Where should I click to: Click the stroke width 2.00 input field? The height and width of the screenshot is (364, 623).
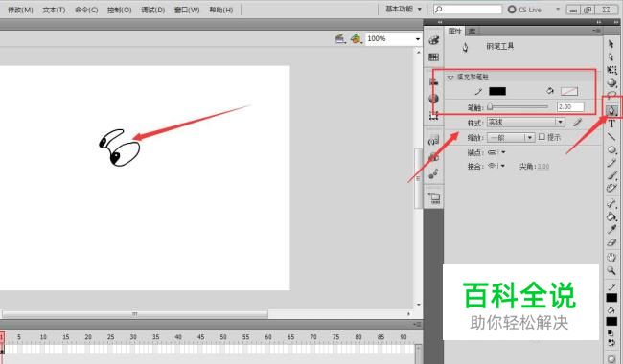coord(570,106)
